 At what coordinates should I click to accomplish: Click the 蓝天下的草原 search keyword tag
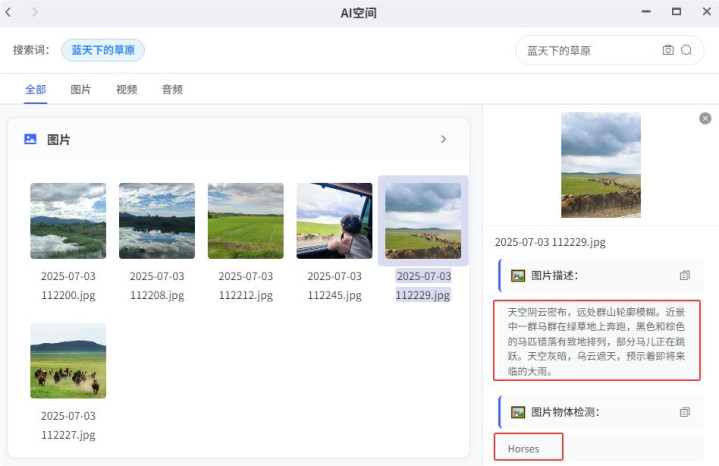(x=103, y=50)
